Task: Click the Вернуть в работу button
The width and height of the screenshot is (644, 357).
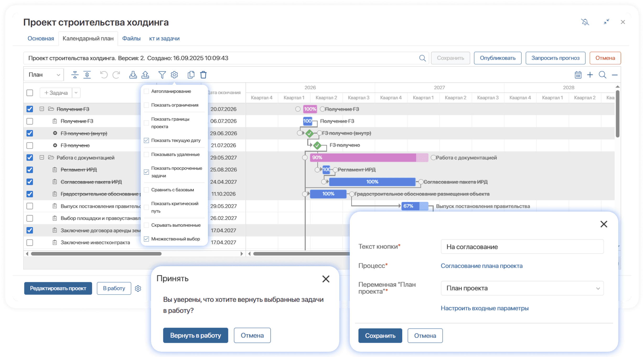Action: [195, 335]
